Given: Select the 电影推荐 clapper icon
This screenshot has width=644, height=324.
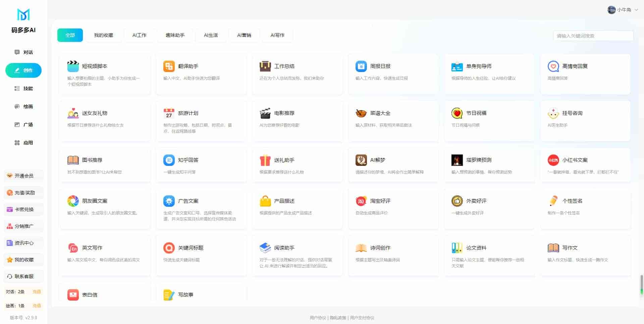Looking at the screenshot, I should click(265, 113).
